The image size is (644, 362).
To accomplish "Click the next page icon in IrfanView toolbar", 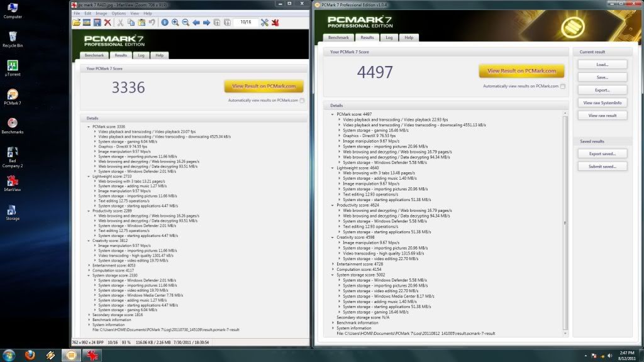I will pyautogui.click(x=227, y=23).
